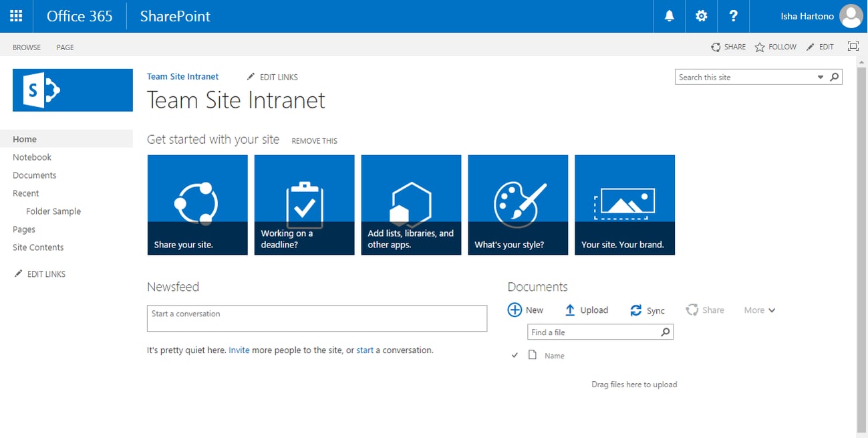This screenshot has height=438, width=868.
Task: Open the Working on a deadline tile
Action: pyautogui.click(x=304, y=205)
